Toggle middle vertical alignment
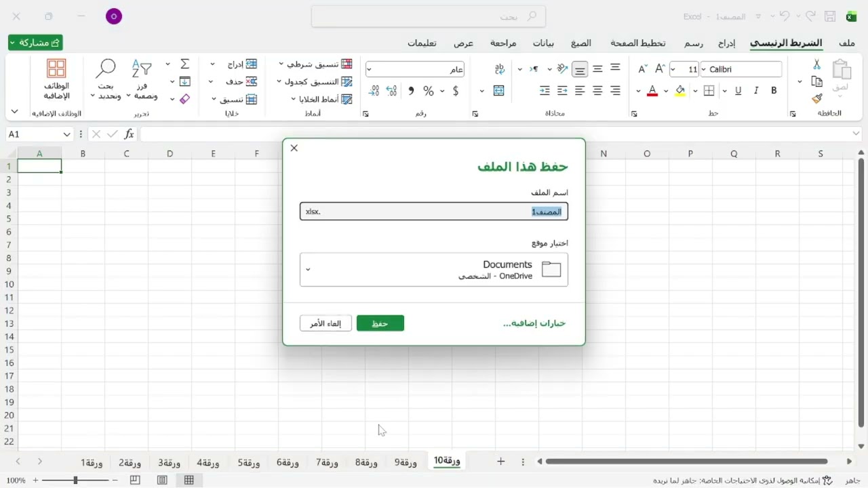This screenshot has width=868, height=488. pos(597,68)
